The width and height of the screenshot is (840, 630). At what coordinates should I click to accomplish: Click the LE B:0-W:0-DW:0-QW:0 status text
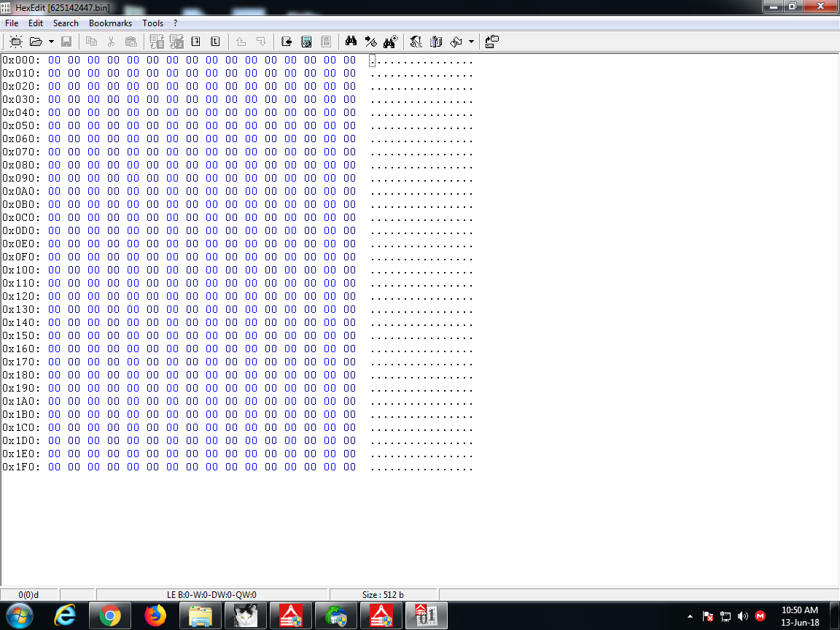(x=211, y=595)
